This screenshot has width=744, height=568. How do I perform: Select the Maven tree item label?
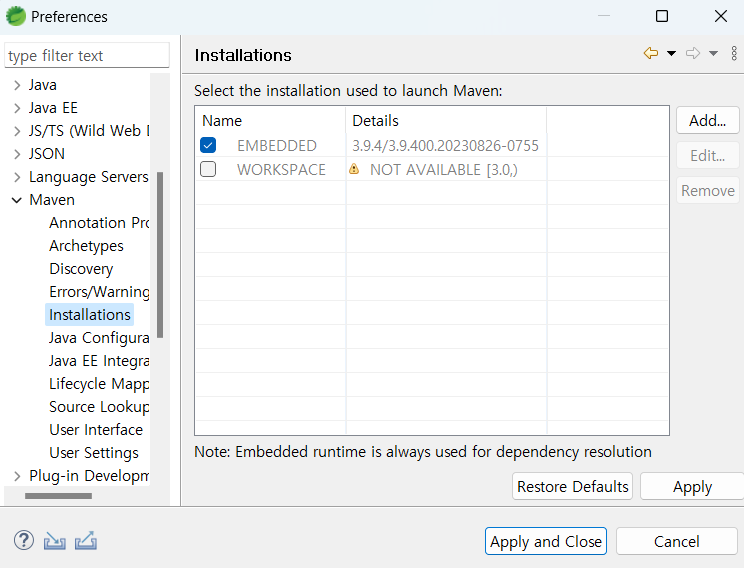tap(52, 200)
